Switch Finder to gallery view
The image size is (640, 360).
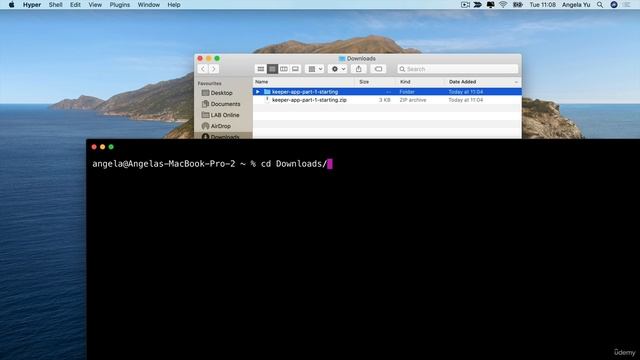(x=295, y=69)
